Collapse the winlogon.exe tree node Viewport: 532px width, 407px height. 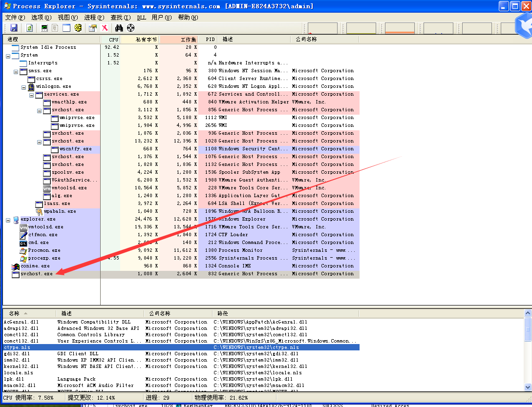(24, 87)
